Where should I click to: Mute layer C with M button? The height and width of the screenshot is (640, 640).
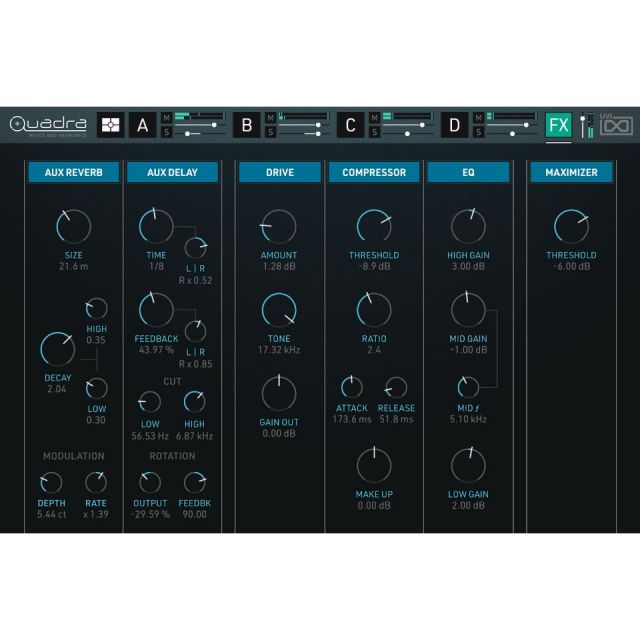click(x=374, y=118)
